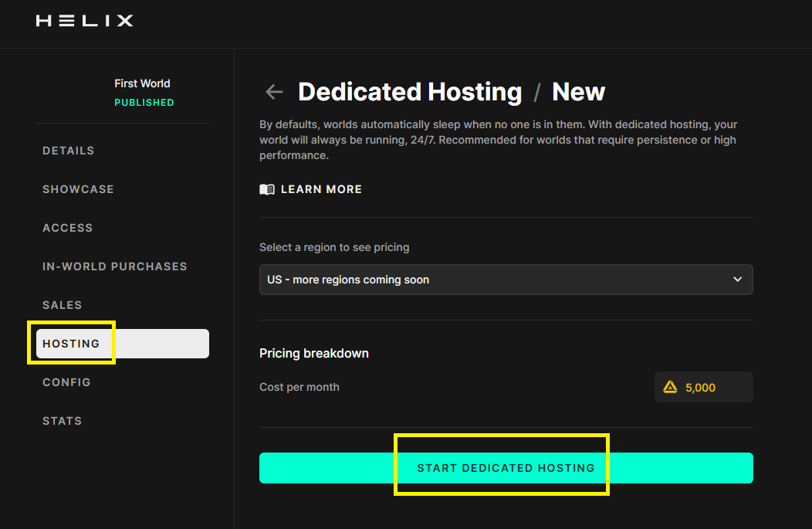
Task: View the Stats section
Action: click(x=63, y=421)
